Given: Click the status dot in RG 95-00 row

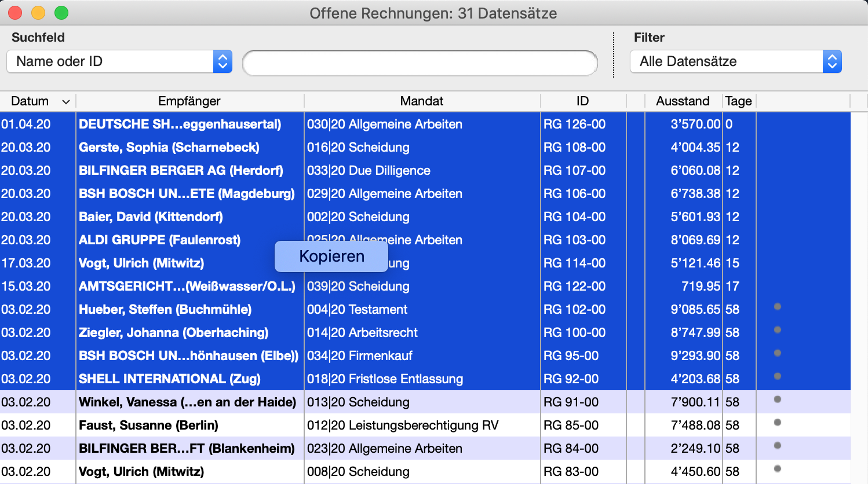Looking at the screenshot, I should click(778, 353).
